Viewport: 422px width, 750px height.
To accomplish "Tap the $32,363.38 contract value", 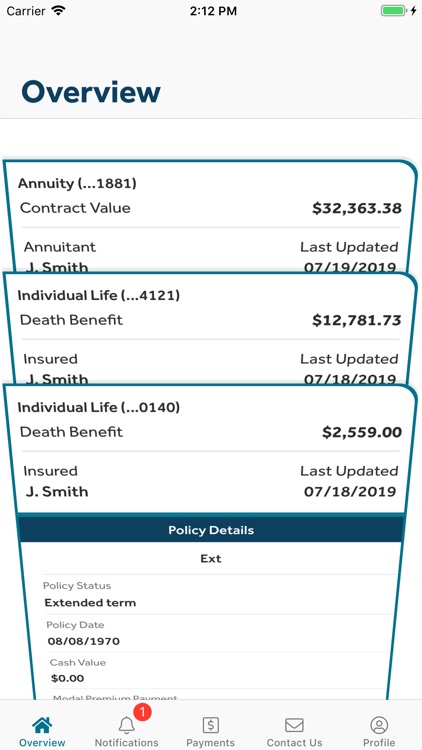I will point(357,208).
